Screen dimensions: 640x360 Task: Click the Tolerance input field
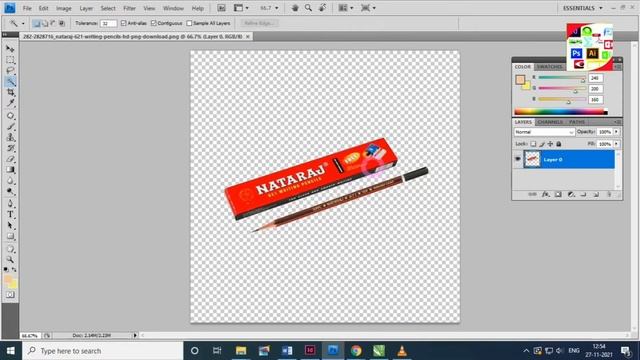[108, 23]
